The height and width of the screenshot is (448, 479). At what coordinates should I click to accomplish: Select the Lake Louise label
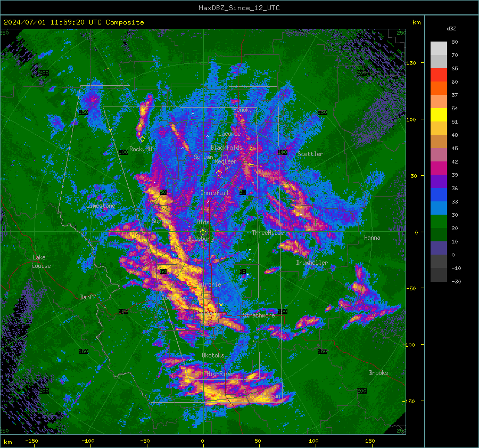tap(42, 262)
